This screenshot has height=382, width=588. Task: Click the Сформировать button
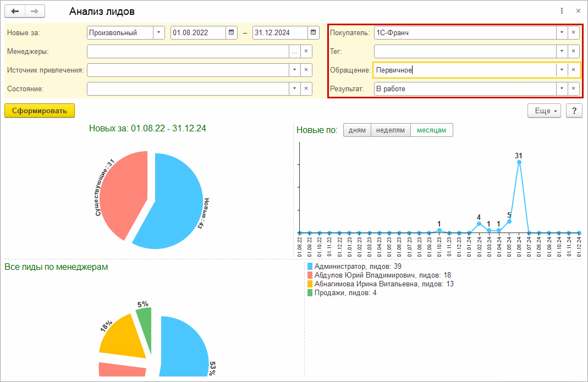coord(40,111)
